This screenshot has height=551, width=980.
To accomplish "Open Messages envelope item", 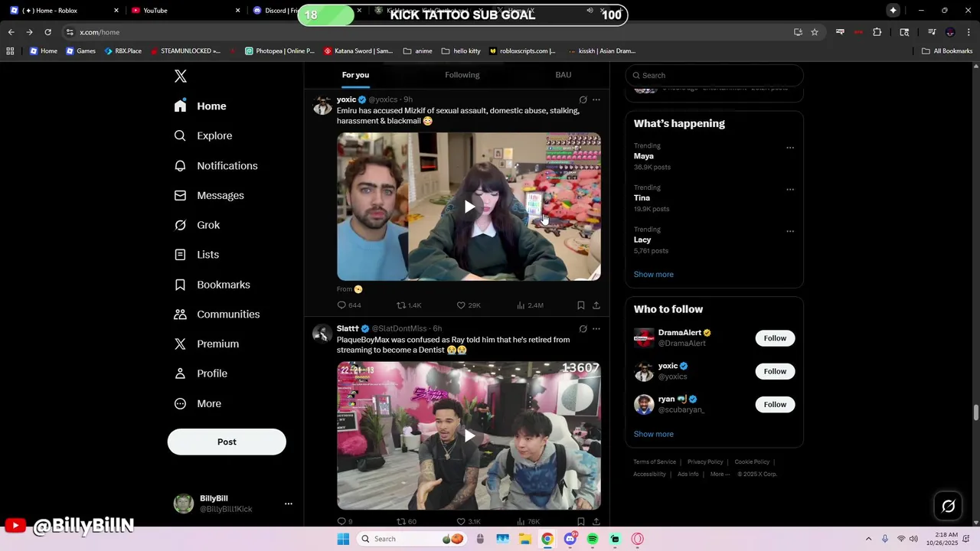I will point(209,195).
